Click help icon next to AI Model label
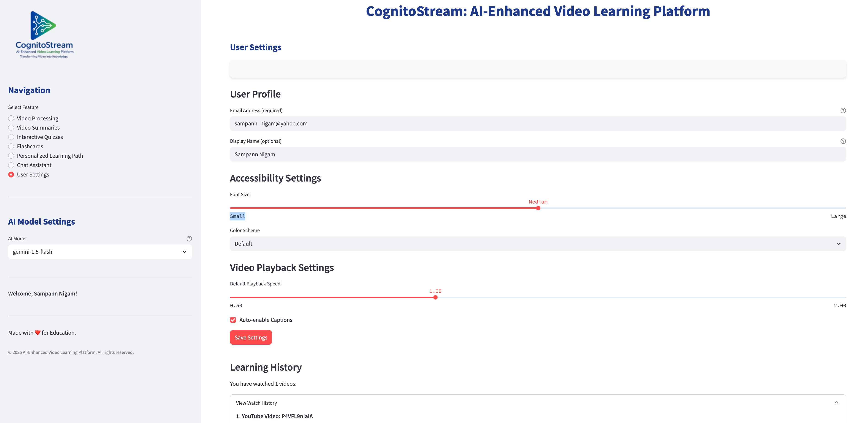This screenshot has width=868, height=423. [x=189, y=239]
